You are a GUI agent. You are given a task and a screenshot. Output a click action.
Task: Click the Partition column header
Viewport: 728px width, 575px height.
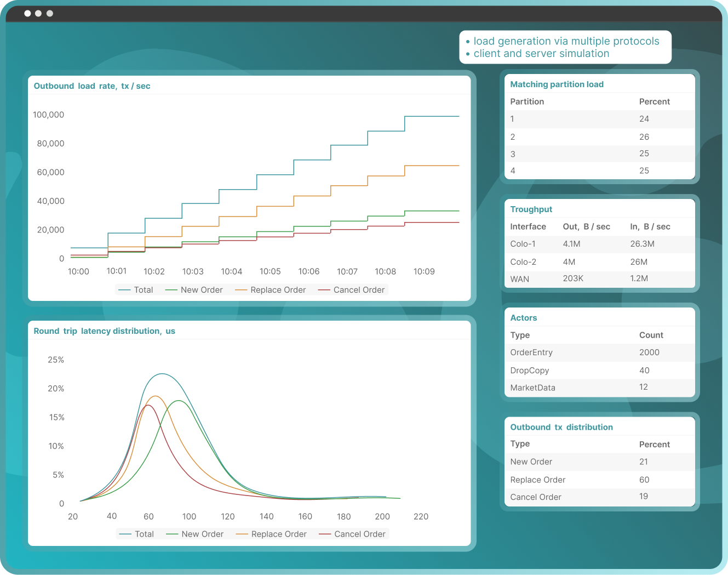pos(527,101)
